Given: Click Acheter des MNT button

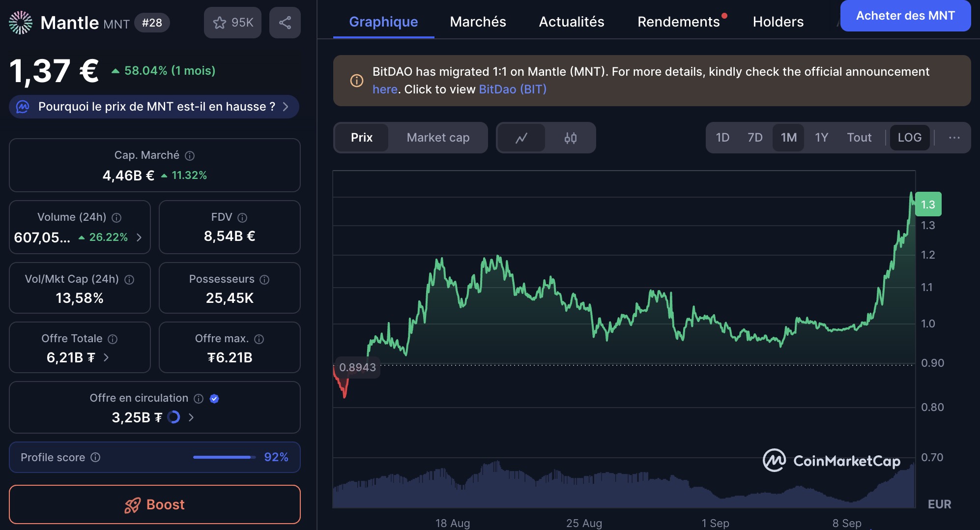Looking at the screenshot, I should point(905,16).
